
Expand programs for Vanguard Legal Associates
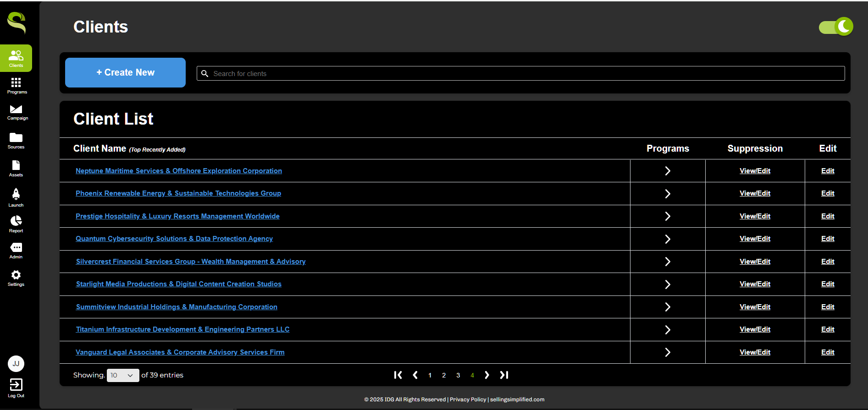click(x=668, y=352)
